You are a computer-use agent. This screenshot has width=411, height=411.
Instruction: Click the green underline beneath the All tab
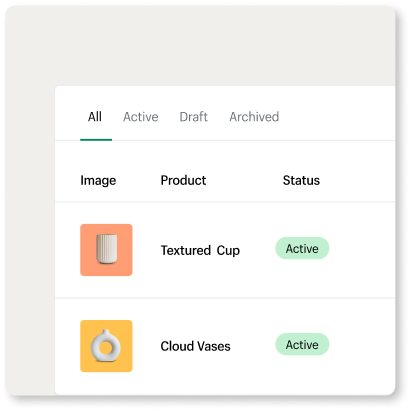coord(96,140)
